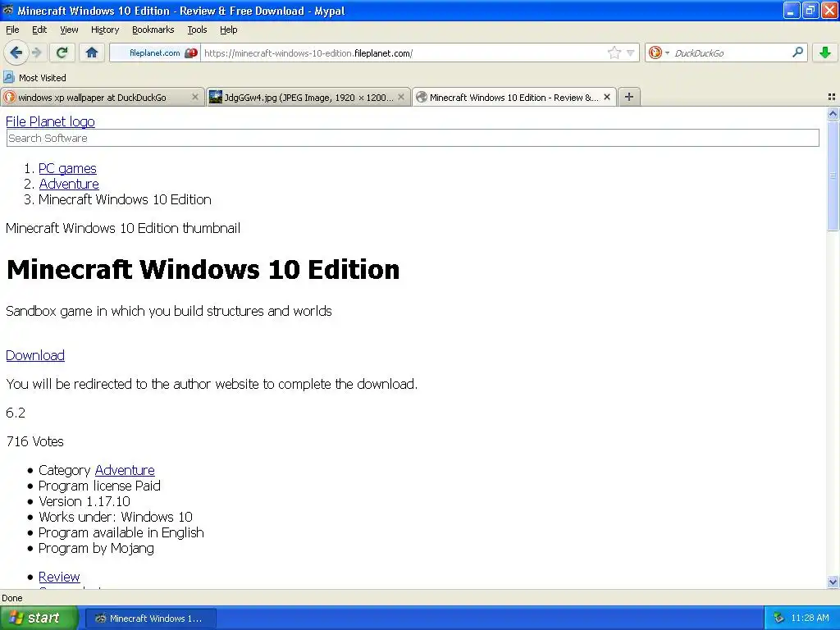The height and width of the screenshot is (630, 840).
Task: Open the Tools menu
Action: [197, 30]
